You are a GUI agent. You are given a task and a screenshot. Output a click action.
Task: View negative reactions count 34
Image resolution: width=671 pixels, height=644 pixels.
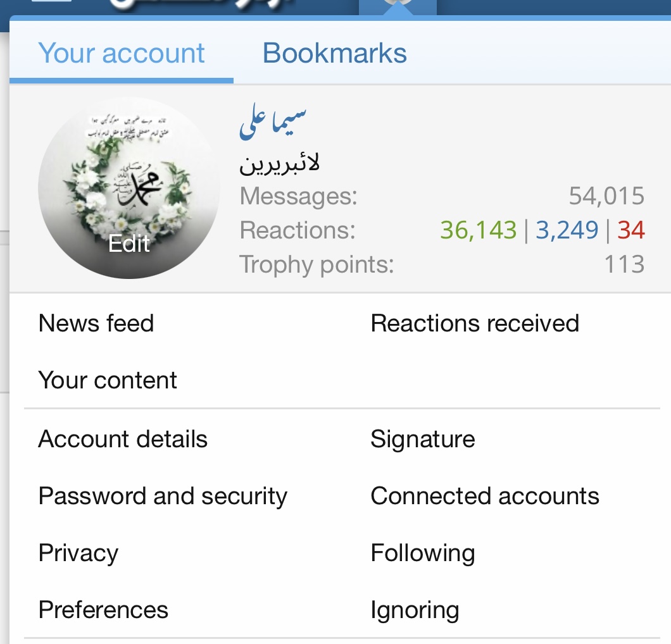630,230
